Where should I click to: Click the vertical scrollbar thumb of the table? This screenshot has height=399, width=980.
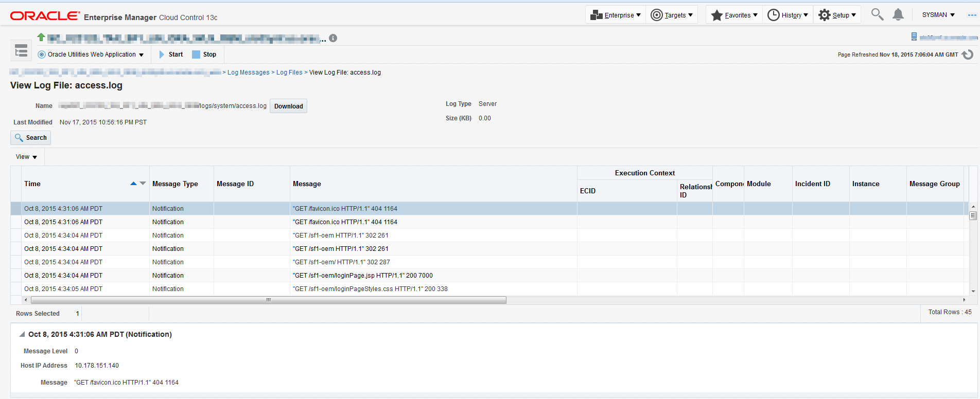click(x=973, y=215)
